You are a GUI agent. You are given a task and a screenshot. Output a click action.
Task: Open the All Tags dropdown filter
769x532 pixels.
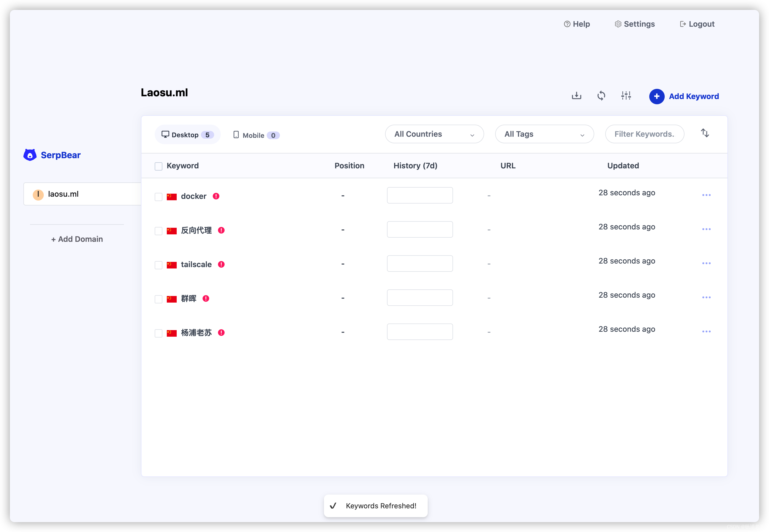(543, 134)
